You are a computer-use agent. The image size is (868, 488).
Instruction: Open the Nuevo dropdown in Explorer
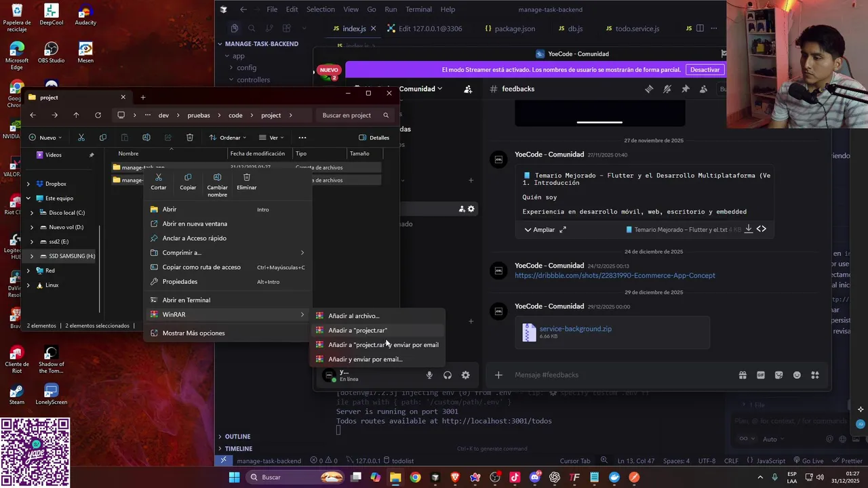pyautogui.click(x=45, y=138)
